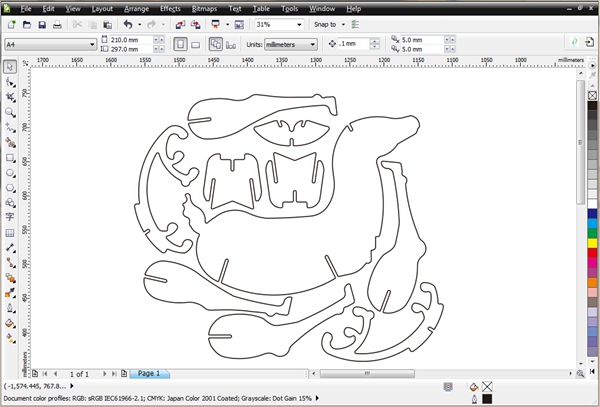Screen dimensions: 600x407
Task: Click the Open file icon
Action: tap(27, 25)
